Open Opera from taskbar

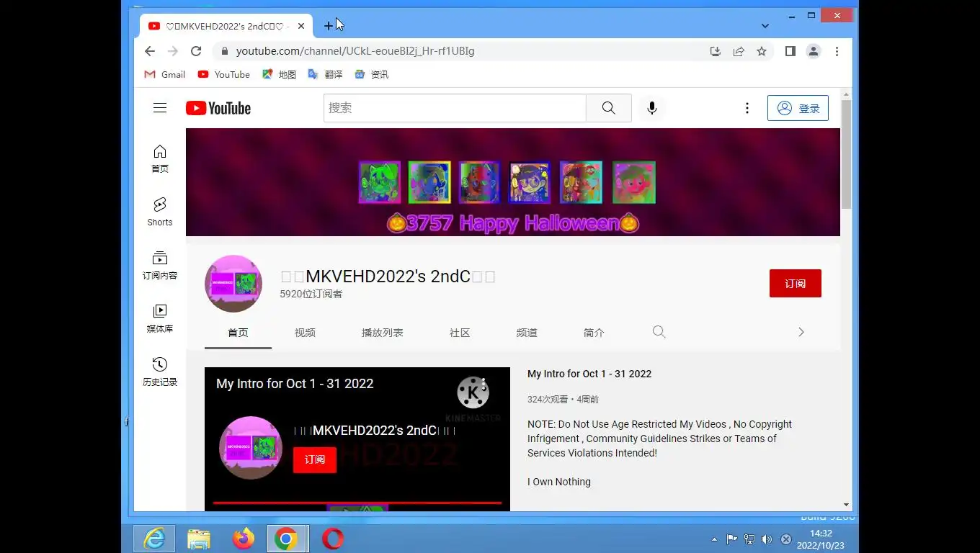coord(332,539)
